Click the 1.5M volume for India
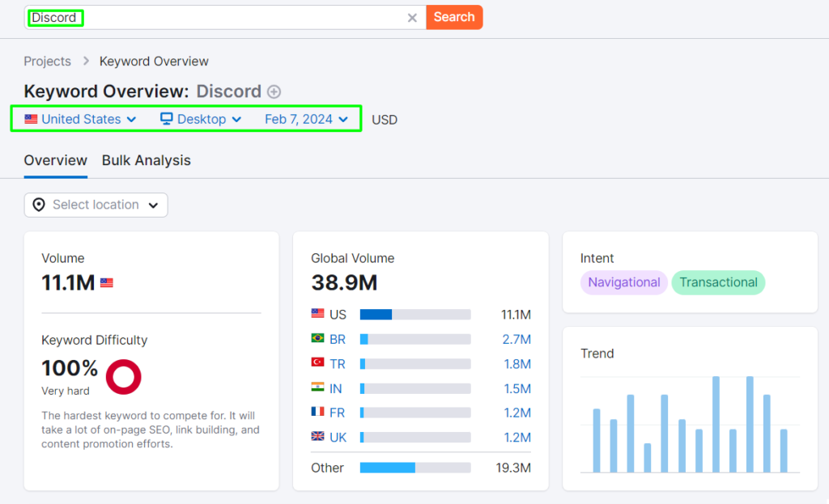 pos(517,389)
